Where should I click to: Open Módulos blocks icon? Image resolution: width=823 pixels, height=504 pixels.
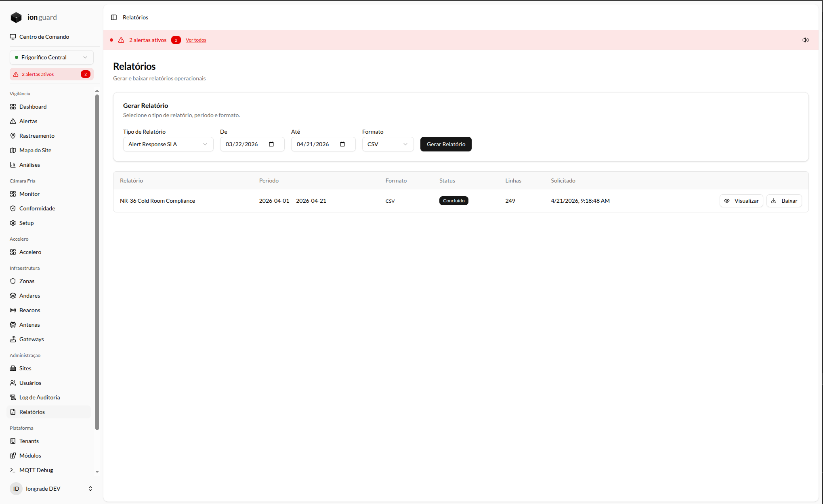click(x=13, y=456)
